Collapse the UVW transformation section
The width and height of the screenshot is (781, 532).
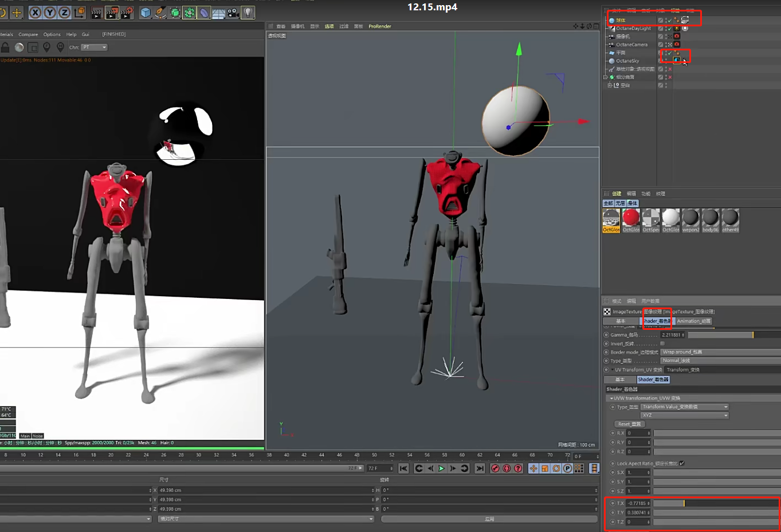[611, 398]
